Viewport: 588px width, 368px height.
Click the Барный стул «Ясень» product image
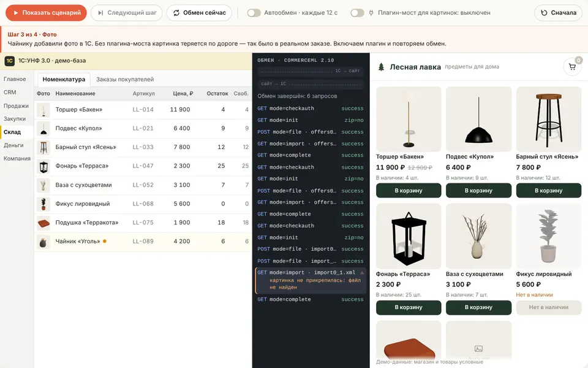(x=548, y=119)
